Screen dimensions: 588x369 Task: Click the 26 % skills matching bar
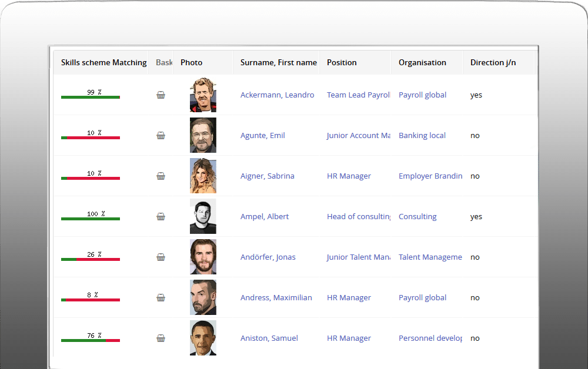(91, 259)
